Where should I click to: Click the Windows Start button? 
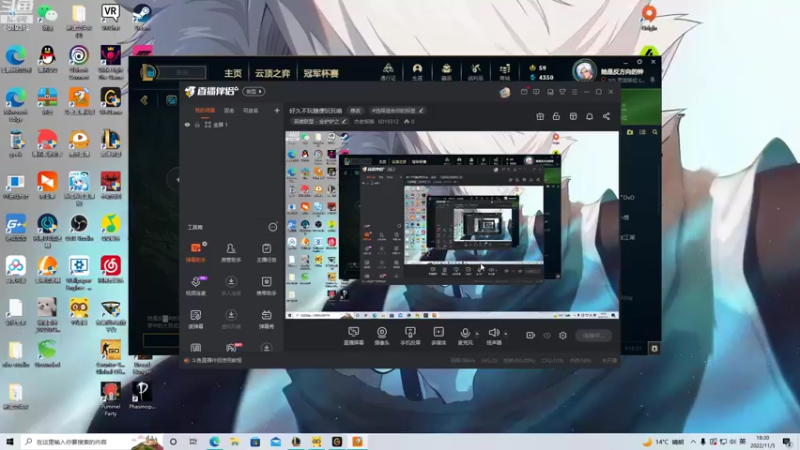(x=10, y=441)
